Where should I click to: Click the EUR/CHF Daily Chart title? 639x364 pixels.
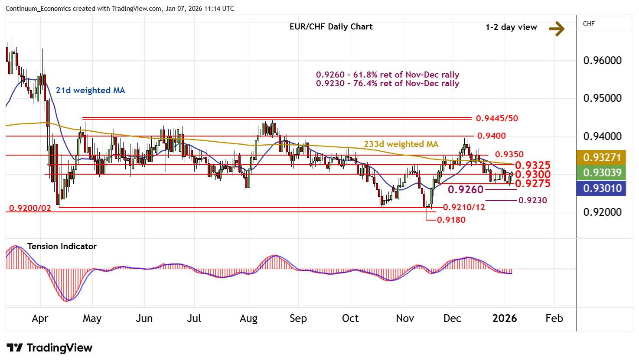pos(331,27)
